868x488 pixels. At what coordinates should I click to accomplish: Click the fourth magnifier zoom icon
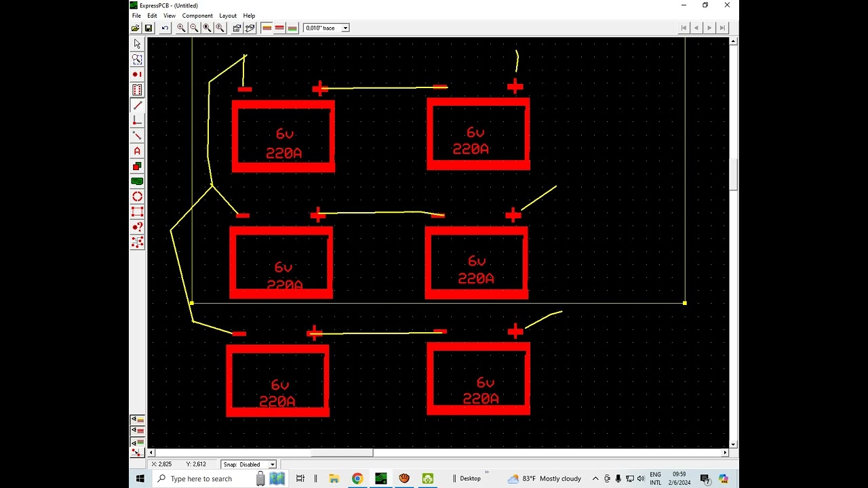(x=220, y=28)
